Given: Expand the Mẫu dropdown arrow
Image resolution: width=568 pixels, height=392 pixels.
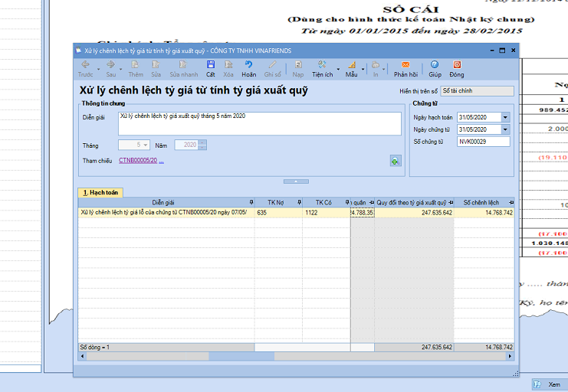Looking at the screenshot, I should 363,69.
